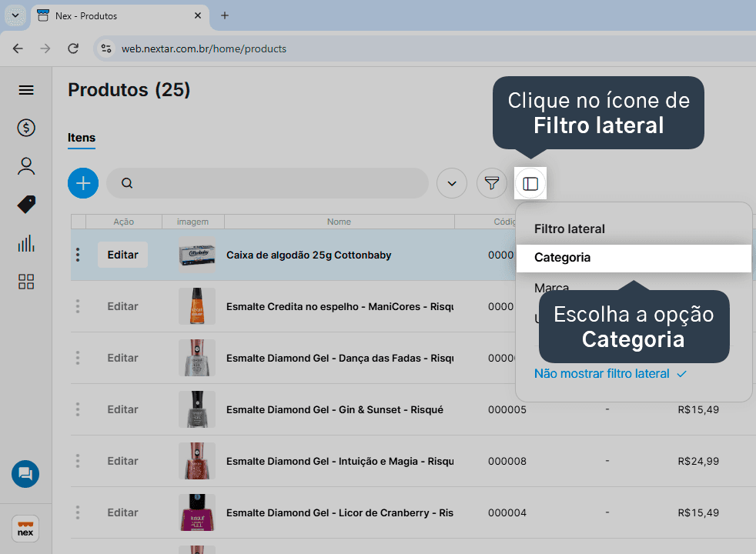Image resolution: width=756 pixels, height=554 pixels.
Task: Open row options dots for Licor de Cranberry
Action: (x=78, y=512)
